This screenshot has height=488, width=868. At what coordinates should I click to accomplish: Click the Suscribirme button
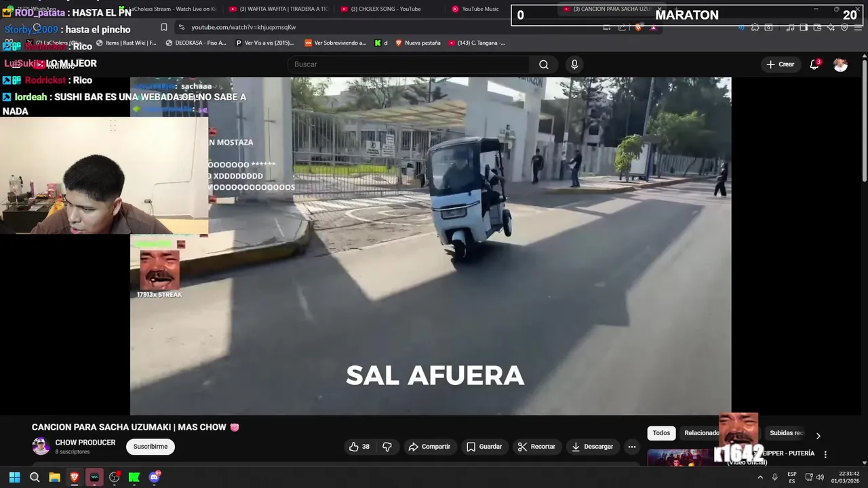coord(151,447)
